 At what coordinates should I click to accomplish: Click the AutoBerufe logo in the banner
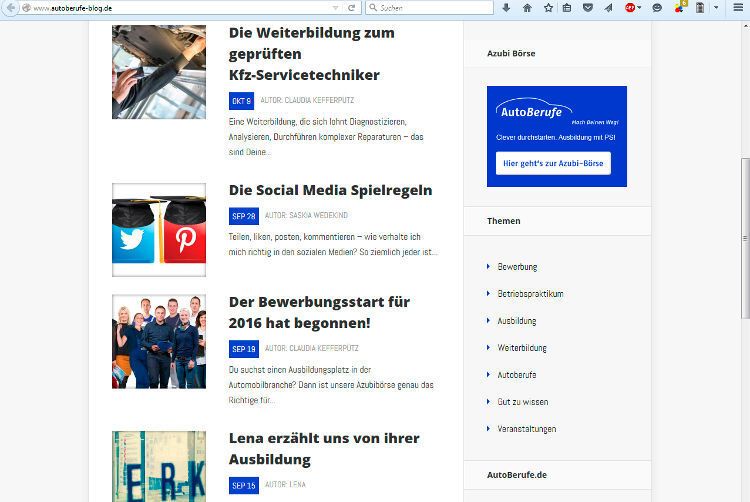533,109
